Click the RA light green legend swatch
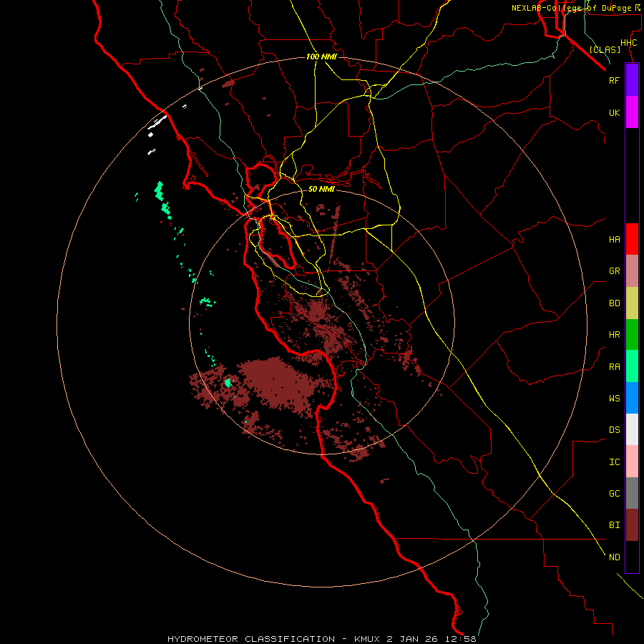 coord(632,366)
